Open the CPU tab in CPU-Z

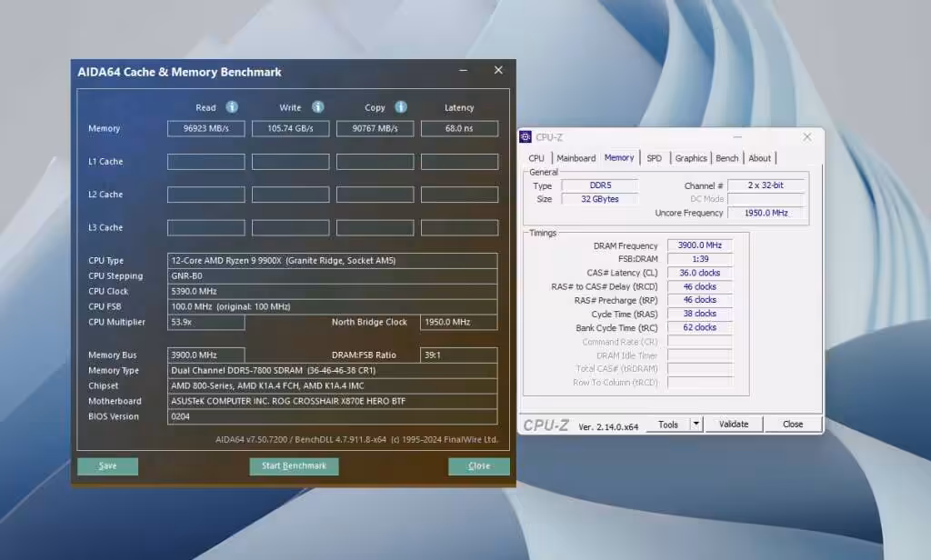pos(536,157)
